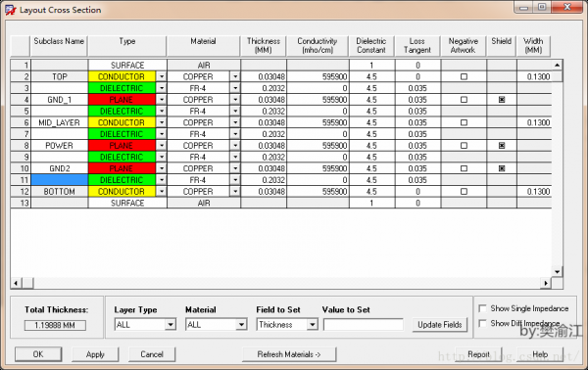The height and width of the screenshot is (370, 588).
Task: Enable Show Single Impedance checkbox
Action: pyautogui.click(x=482, y=308)
